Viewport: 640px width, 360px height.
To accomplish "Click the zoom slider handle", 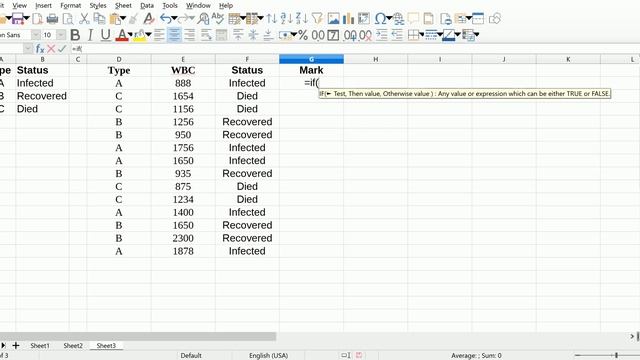I will pos(616,356).
